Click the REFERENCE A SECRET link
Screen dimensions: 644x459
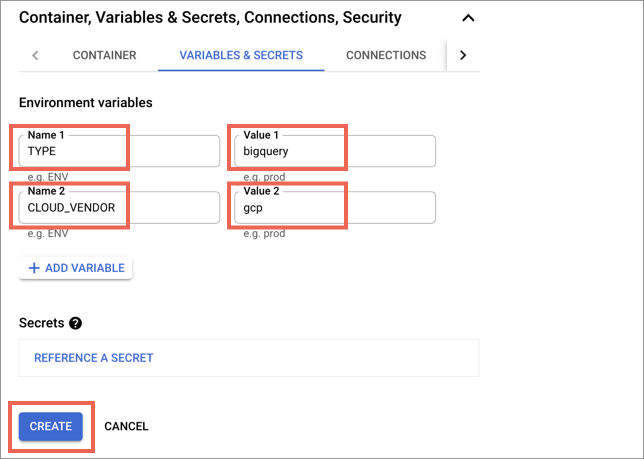pyautogui.click(x=94, y=358)
